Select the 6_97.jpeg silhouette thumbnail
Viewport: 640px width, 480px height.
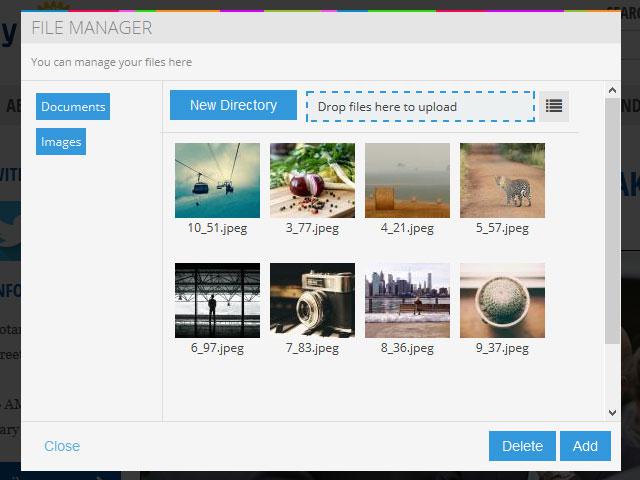[217, 300]
